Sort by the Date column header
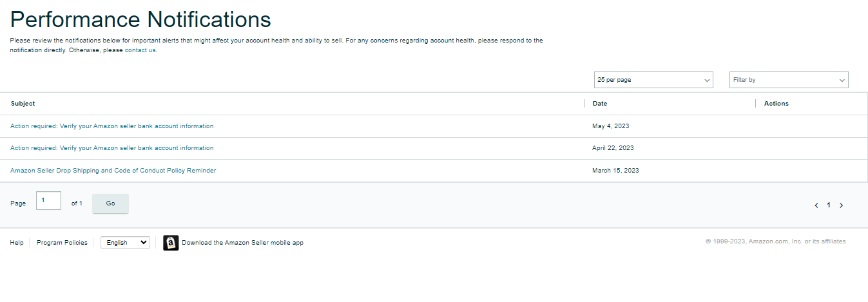 click(600, 103)
